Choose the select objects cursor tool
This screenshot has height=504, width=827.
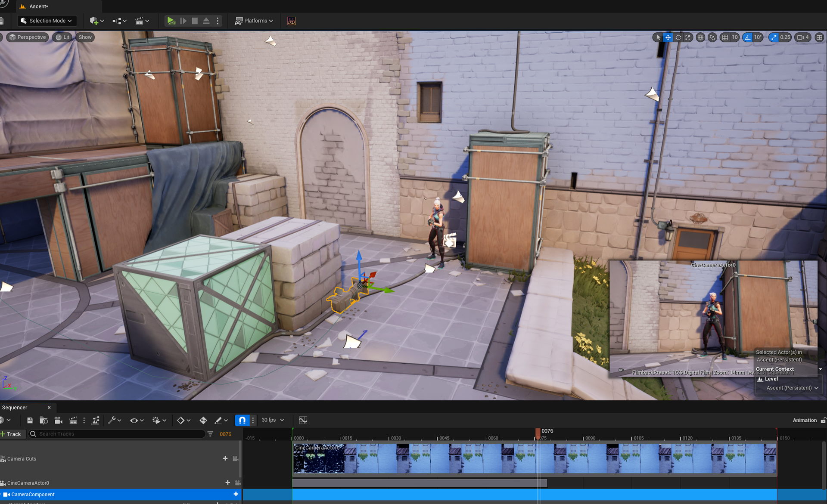pos(658,37)
